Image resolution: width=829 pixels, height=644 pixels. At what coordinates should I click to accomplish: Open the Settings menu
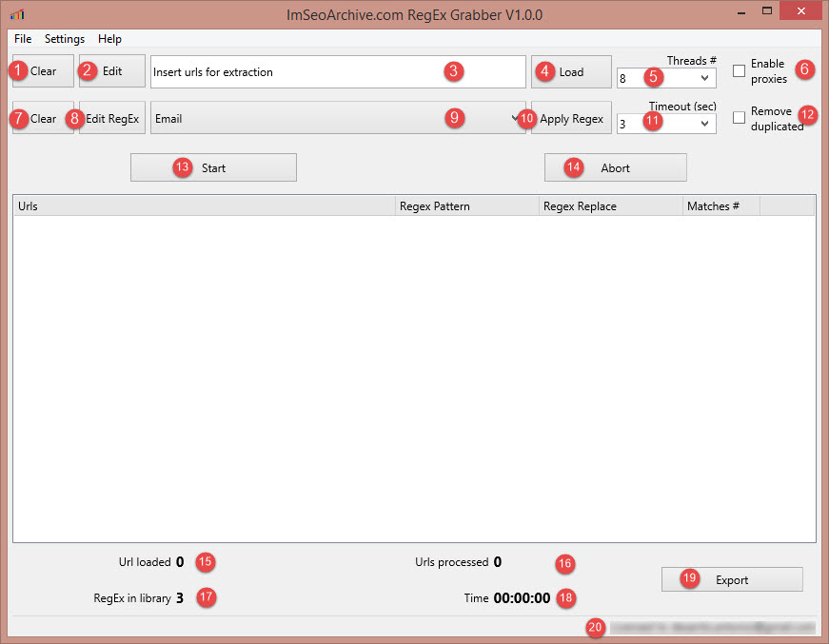pos(65,39)
